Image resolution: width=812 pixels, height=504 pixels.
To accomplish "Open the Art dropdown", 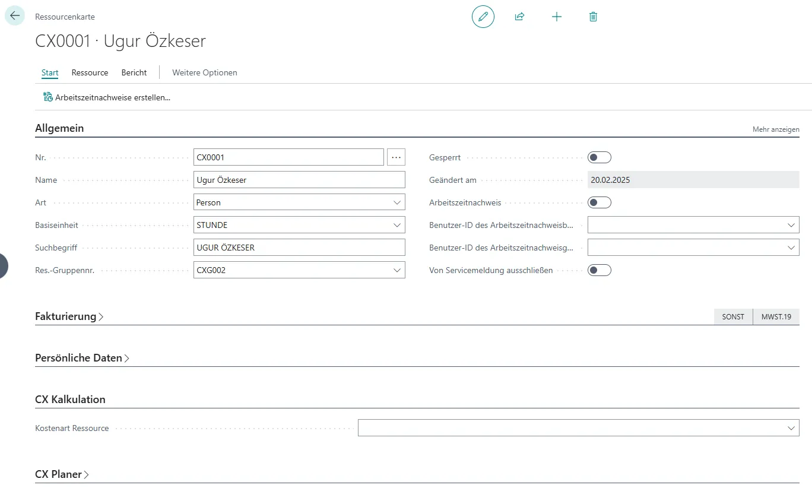I will 397,202.
